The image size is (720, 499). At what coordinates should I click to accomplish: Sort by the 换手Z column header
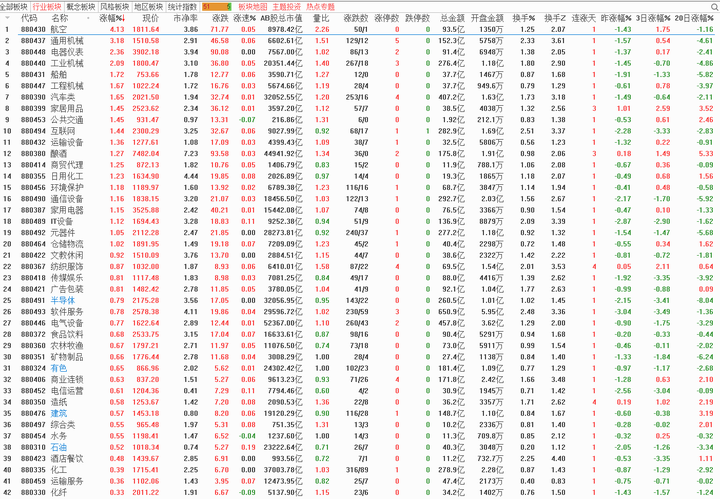pos(555,18)
